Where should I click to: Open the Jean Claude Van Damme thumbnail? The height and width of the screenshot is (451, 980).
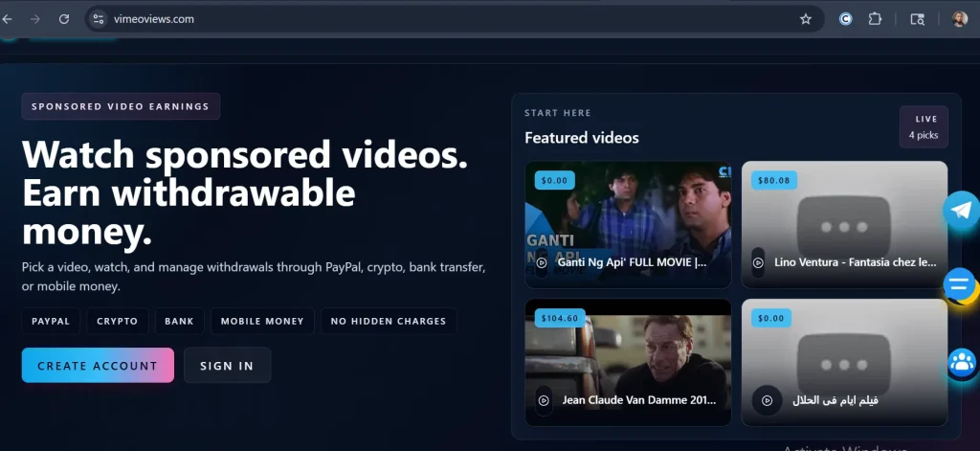628,362
